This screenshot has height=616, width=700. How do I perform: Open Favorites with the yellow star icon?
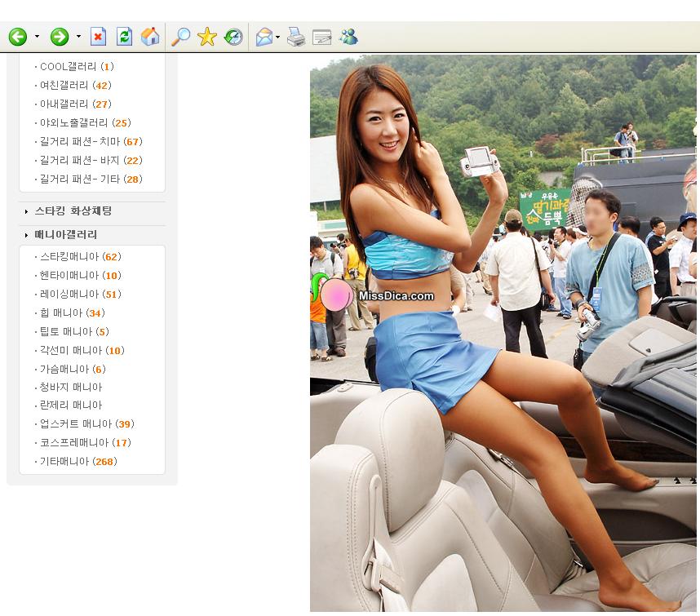point(207,37)
